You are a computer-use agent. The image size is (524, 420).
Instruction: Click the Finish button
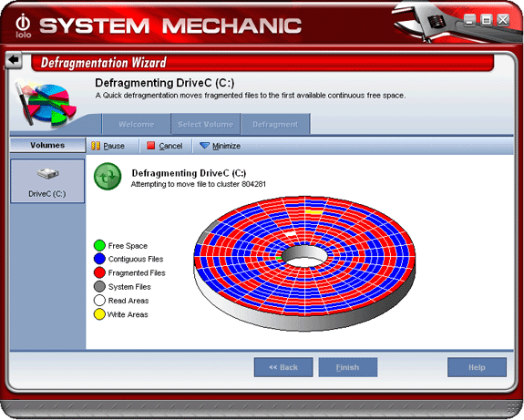coord(348,367)
